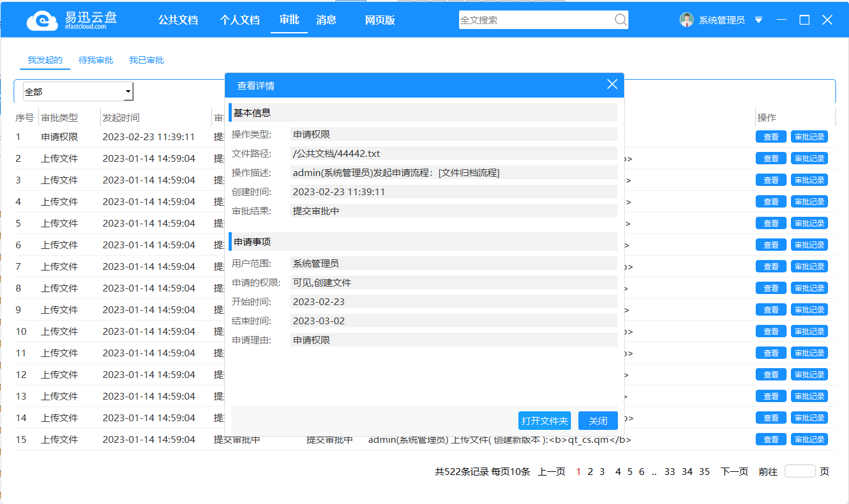849x504 pixels.
Task: Click the 发起时间 column header
Action: [x=121, y=117]
